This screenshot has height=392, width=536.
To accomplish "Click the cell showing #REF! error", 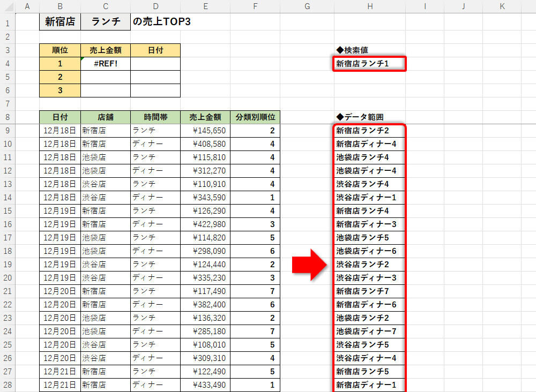I will (106, 64).
